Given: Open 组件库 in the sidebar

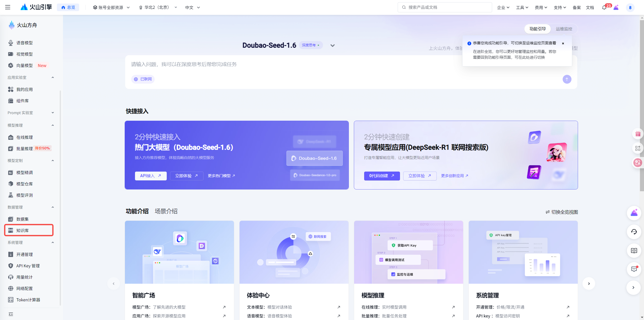Looking at the screenshot, I should (x=22, y=101).
